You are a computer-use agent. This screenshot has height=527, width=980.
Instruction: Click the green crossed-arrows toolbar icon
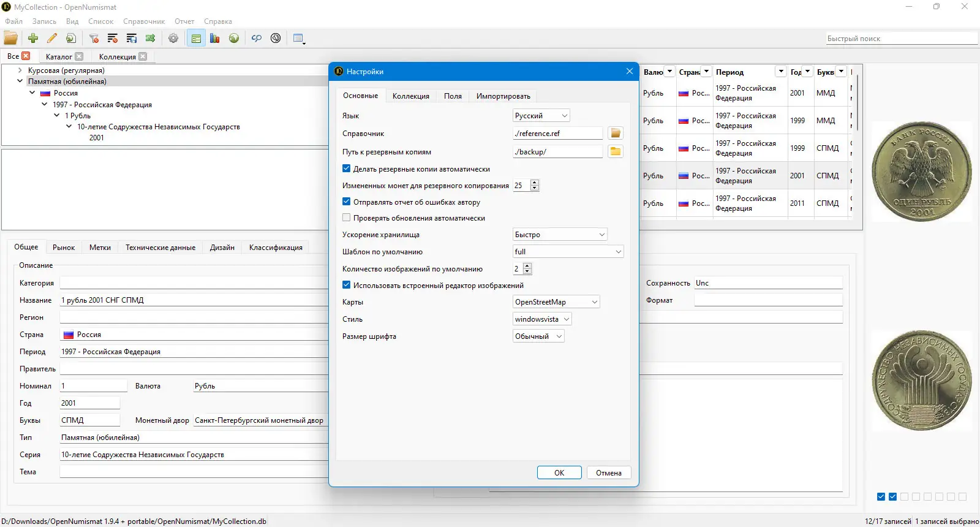151,38
